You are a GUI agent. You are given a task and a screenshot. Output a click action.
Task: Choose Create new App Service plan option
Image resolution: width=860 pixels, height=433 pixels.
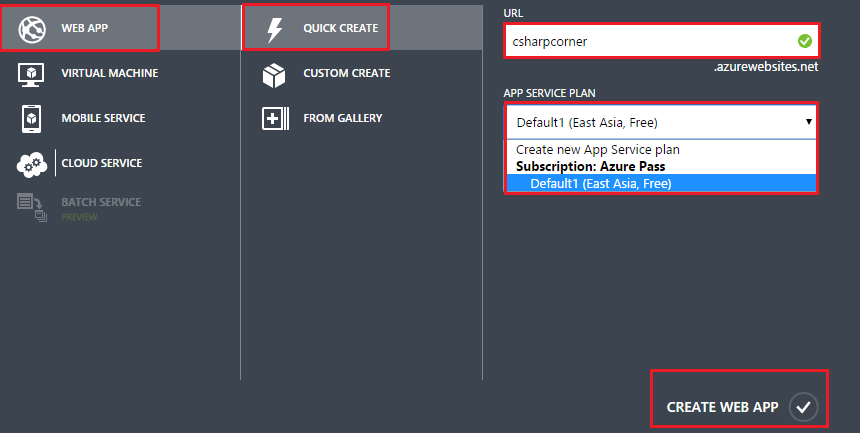598,150
